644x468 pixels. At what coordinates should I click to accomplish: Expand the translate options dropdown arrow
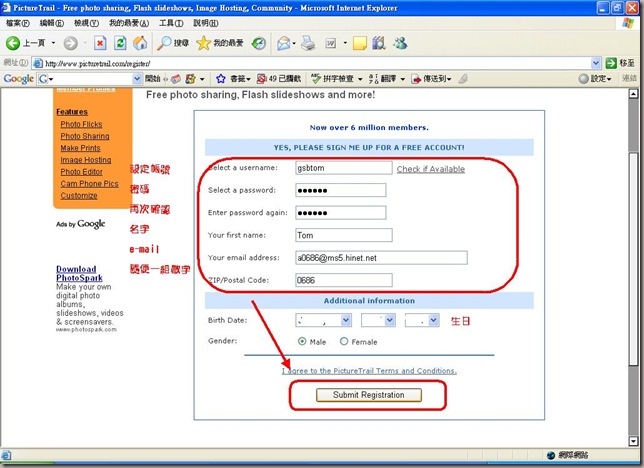coord(402,79)
